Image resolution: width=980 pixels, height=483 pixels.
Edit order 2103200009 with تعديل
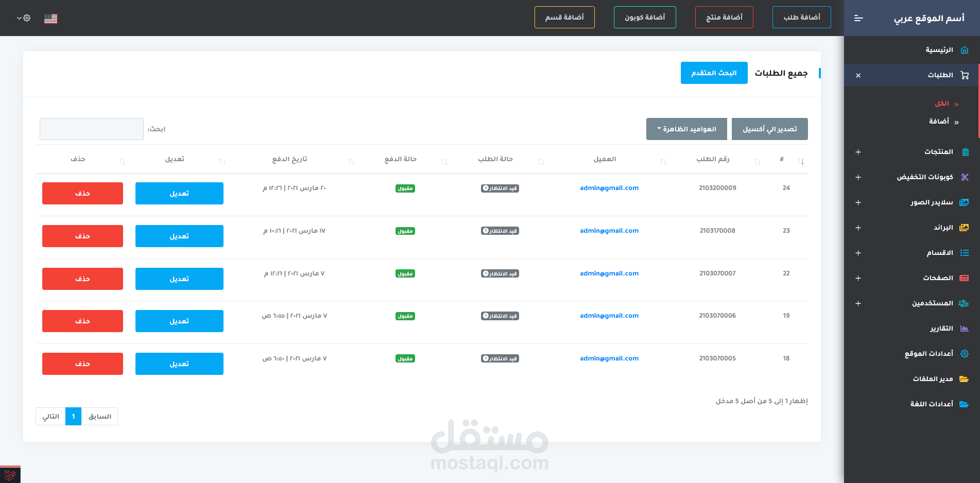(x=179, y=193)
